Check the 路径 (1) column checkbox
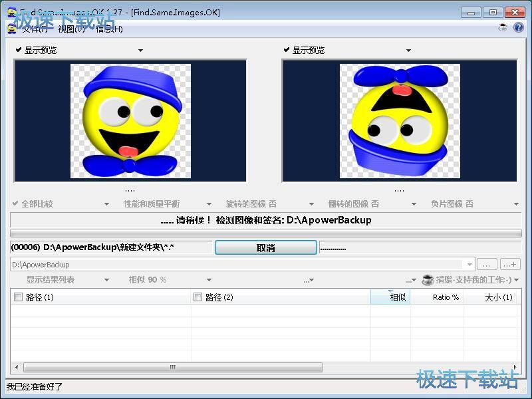 [x=19, y=297]
